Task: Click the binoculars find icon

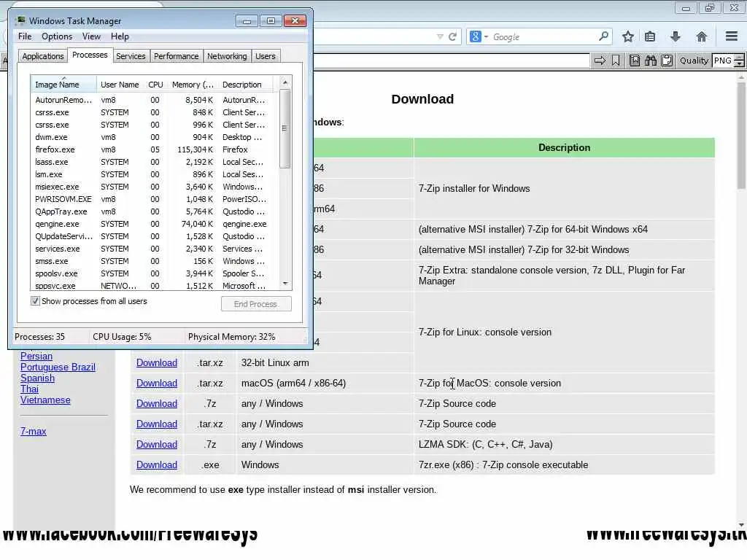Action: tap(650, 61)
